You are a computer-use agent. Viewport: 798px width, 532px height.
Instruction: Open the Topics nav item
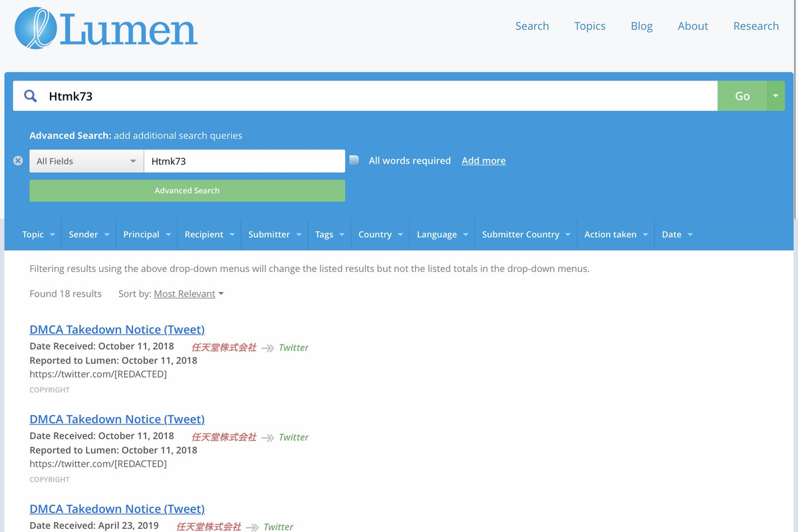coord(590,26)
